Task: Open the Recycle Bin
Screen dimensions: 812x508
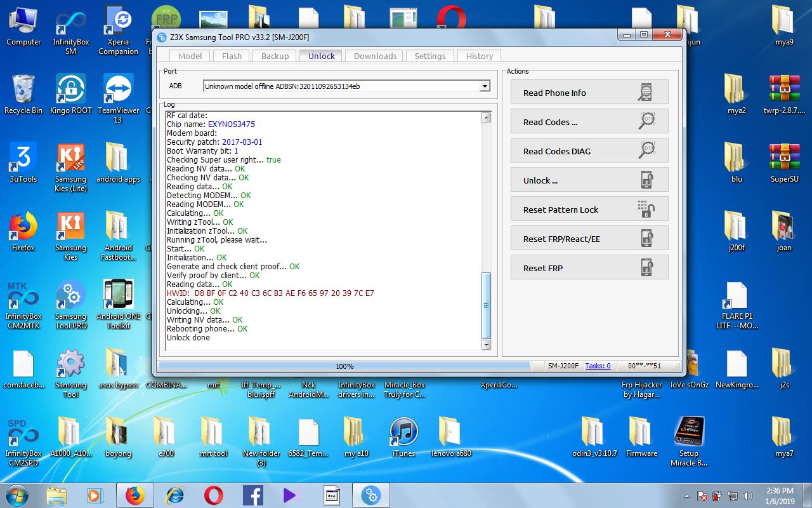Action: pos(23,94)
